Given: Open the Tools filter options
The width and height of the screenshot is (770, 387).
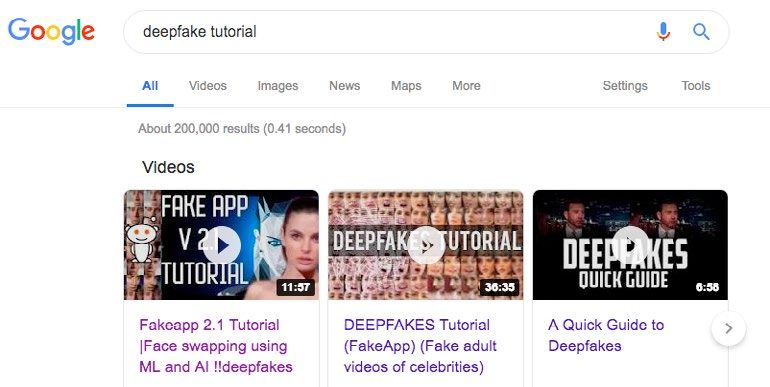Looking at the screenshot, I should [695, 86].
